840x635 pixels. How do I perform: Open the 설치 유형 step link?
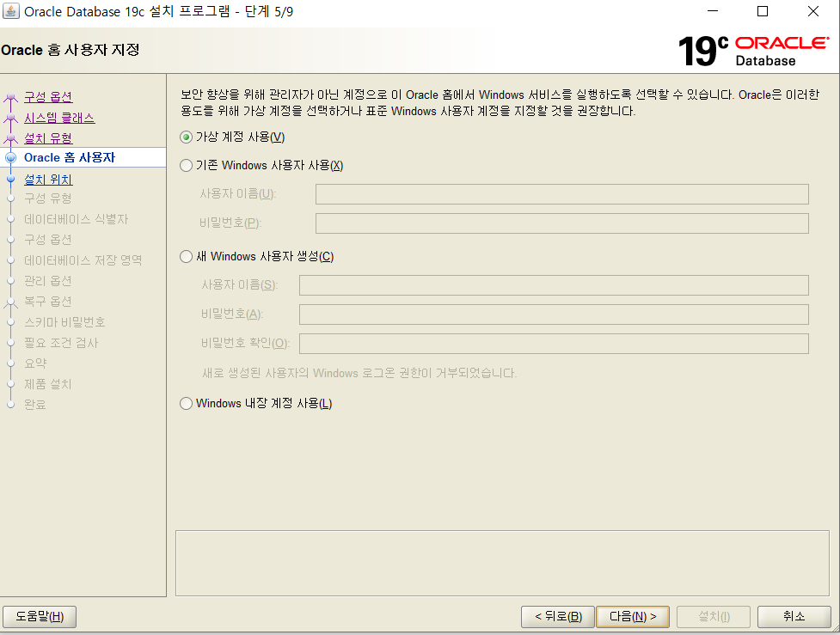tap(48, 138)
